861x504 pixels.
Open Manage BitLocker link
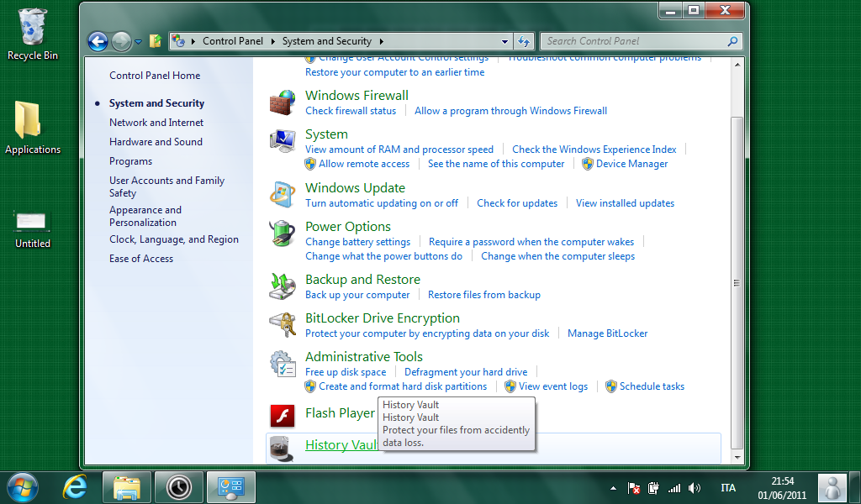(608, 333)
